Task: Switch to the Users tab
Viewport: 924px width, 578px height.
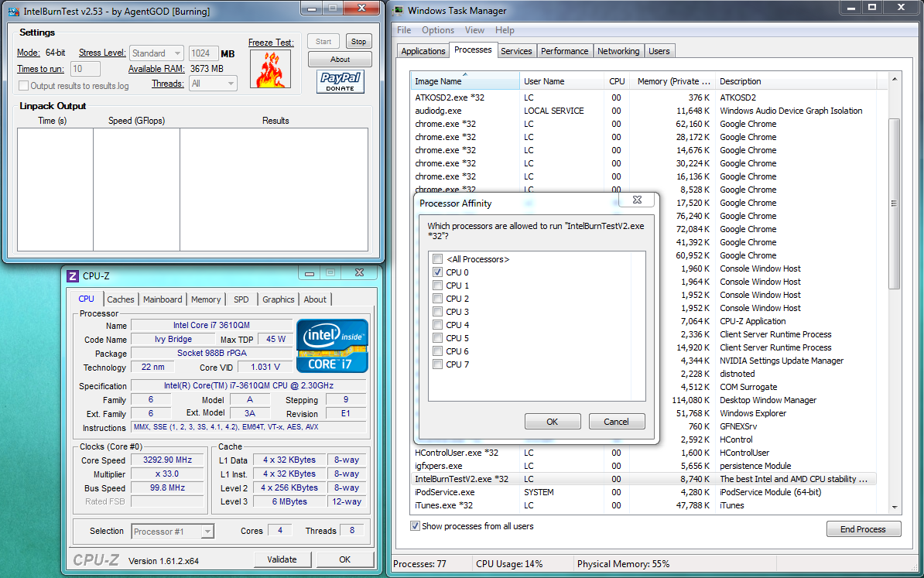Action: point(659,51)
